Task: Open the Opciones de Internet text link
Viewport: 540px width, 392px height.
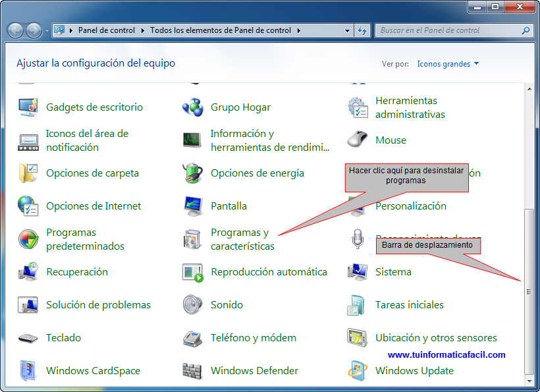Action: pyautogui.click(x=94, y=206)
